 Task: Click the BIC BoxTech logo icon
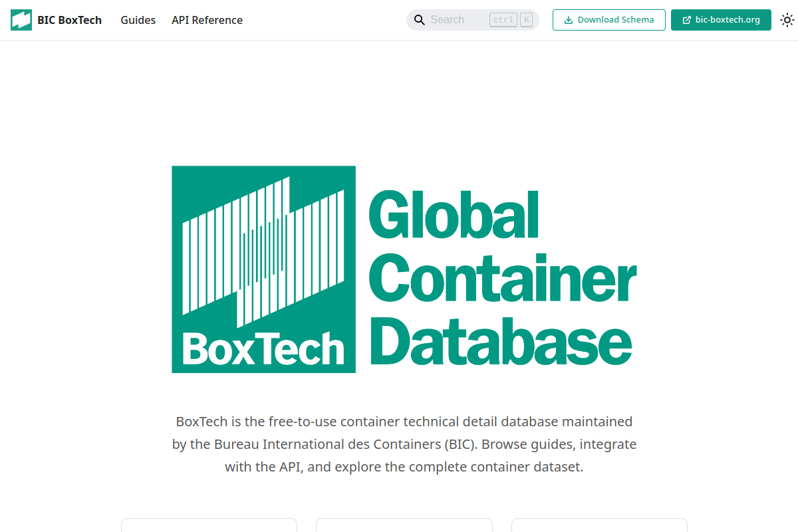(x=21, y=20)
